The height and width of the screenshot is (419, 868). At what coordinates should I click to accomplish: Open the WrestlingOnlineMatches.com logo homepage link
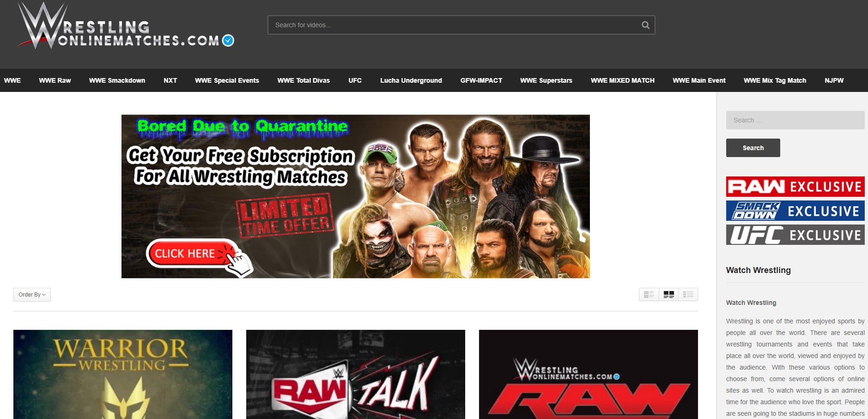(x=126, y=26)
